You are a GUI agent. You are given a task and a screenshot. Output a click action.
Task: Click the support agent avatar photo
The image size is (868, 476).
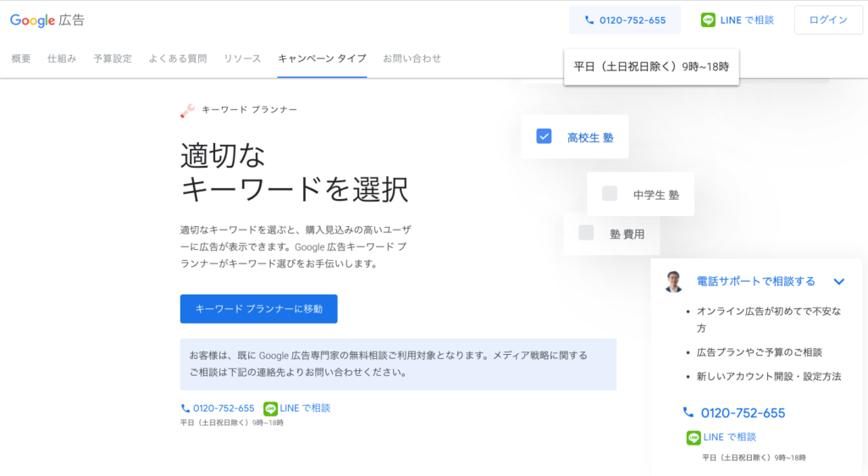(x=673, y=281)
